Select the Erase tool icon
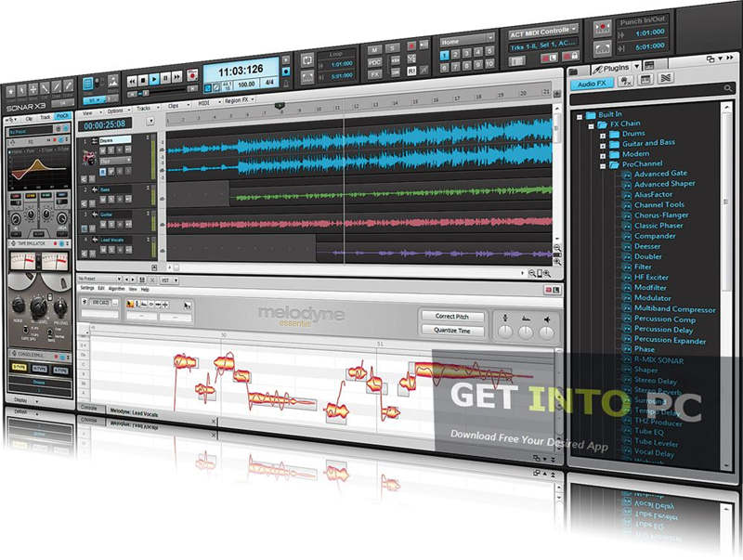Screen dimensions: 743x560 coord(68,85)
